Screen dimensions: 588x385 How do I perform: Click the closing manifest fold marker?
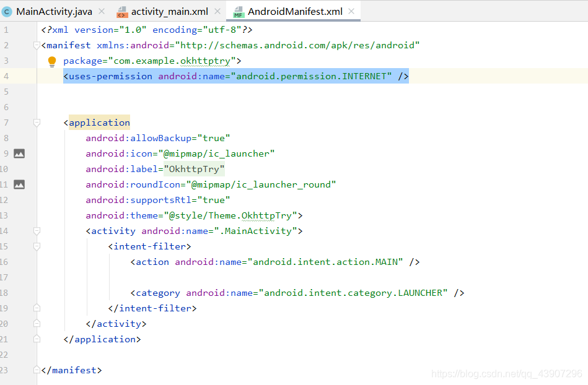[37, 370]
